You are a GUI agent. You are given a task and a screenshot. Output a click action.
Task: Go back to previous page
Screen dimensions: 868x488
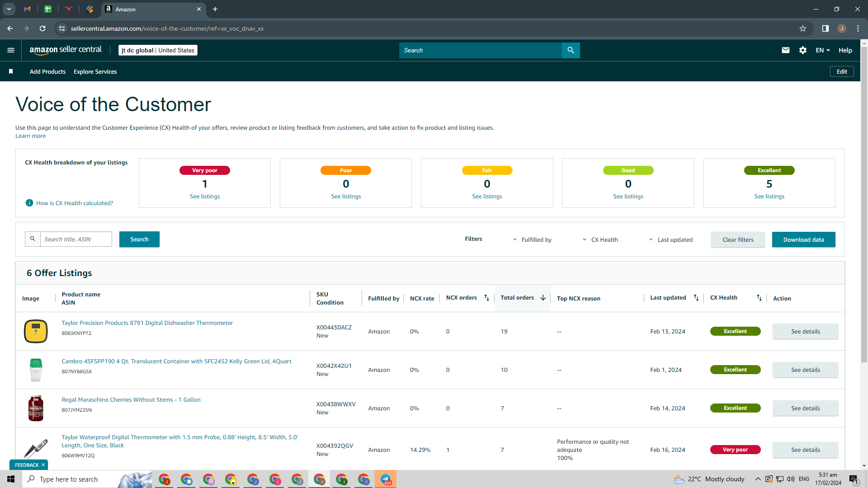[10, 28]
